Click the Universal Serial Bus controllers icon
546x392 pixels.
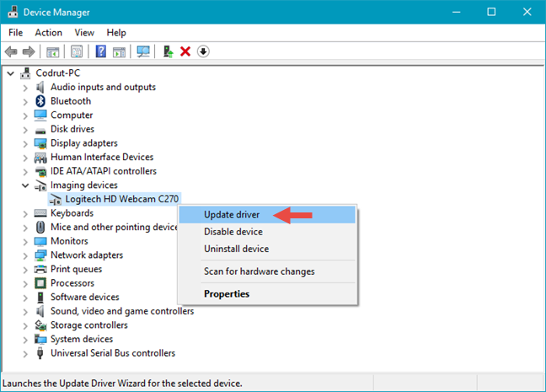(40, 353)
